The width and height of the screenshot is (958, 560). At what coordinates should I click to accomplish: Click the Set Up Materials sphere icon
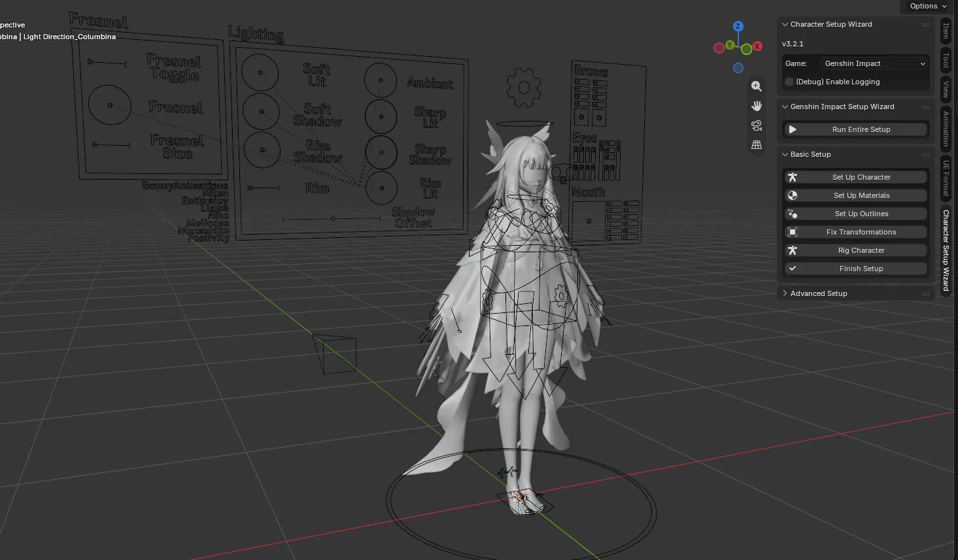click(793, 195)
